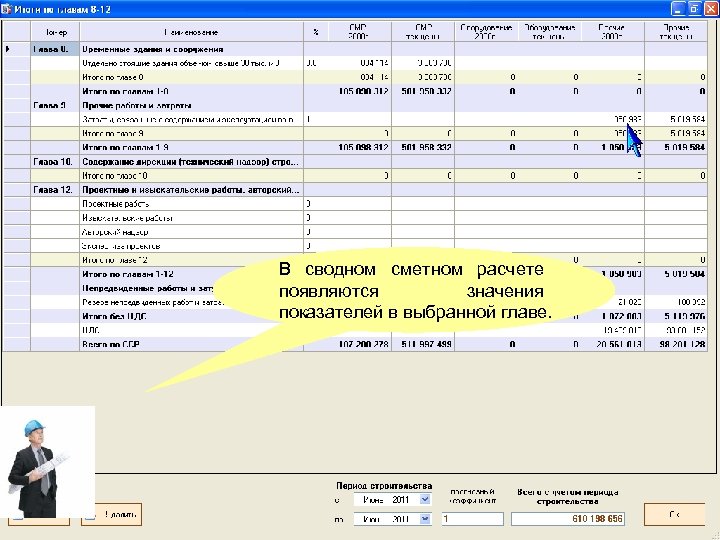The image size is (720, 540).
Task: Click the Прочие 2000г column header
Action: click(613, 32)
